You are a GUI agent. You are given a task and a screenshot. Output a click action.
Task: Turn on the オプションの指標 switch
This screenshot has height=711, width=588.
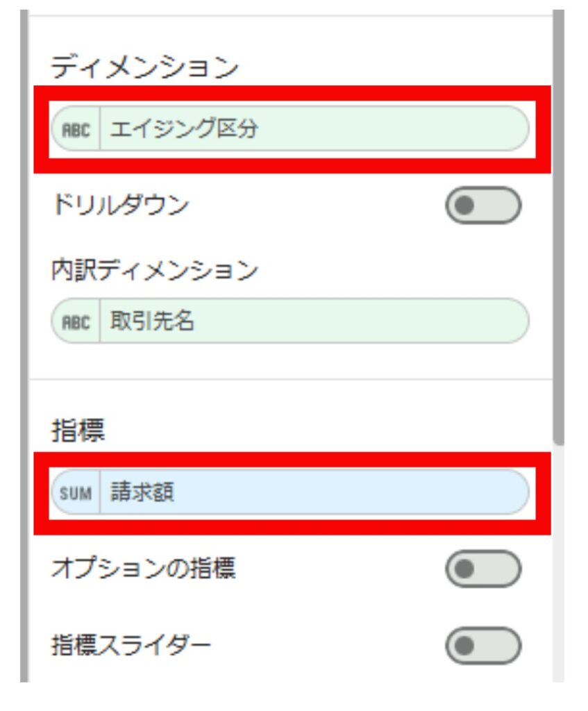pos(482,569)
